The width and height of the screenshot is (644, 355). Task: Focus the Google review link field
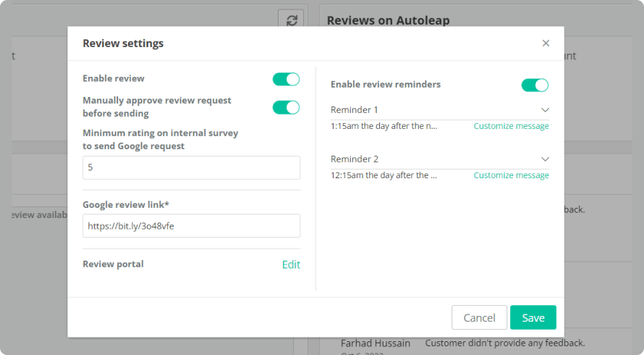coord(191,225)
